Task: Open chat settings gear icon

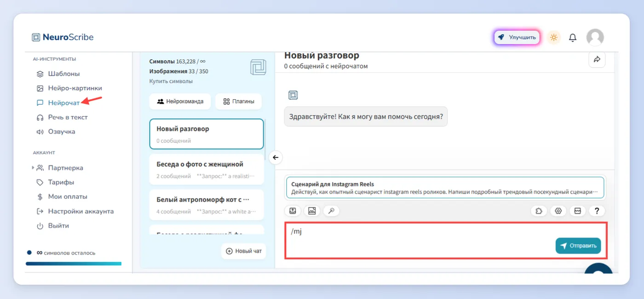Action: (558, 211)
